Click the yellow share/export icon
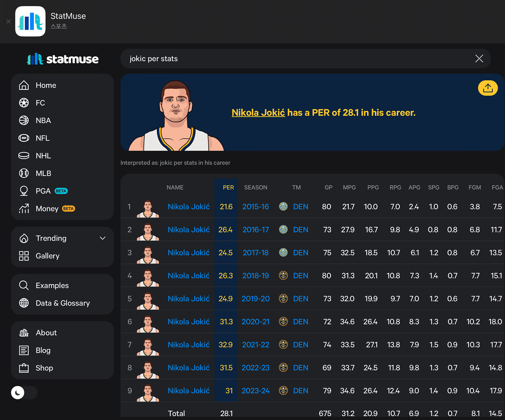The height and width of the screenshot is (420, 505). pos(488,88)
